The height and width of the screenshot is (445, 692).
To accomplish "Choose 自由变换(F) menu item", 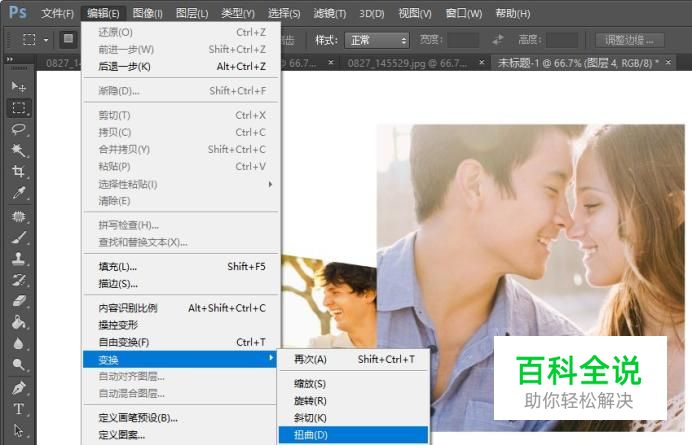I will pos(181,342).
